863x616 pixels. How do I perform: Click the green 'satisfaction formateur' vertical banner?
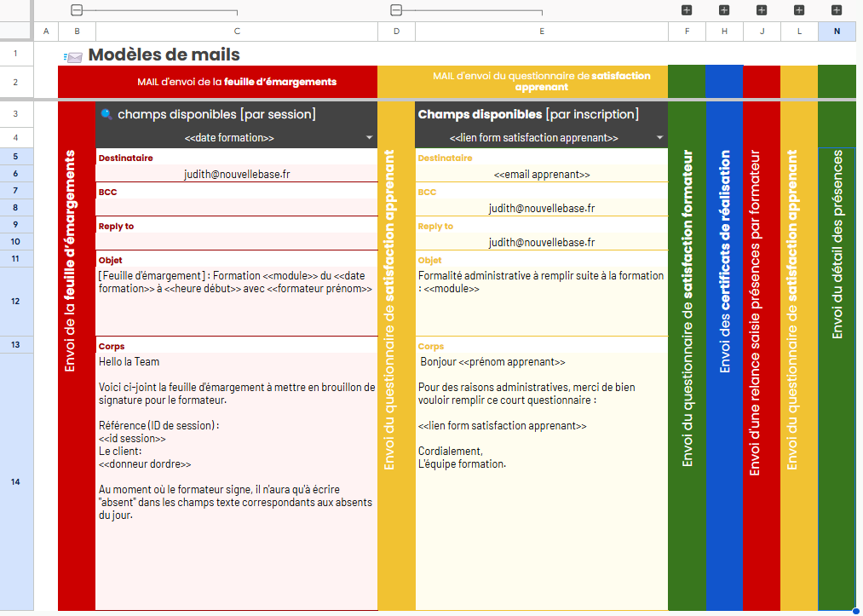click(687, 355)
